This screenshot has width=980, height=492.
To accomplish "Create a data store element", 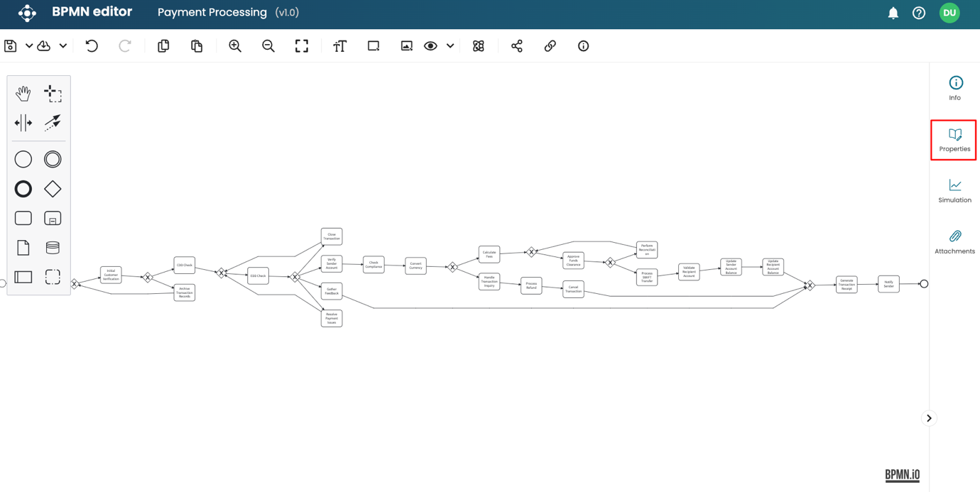I will pos(53,247).
